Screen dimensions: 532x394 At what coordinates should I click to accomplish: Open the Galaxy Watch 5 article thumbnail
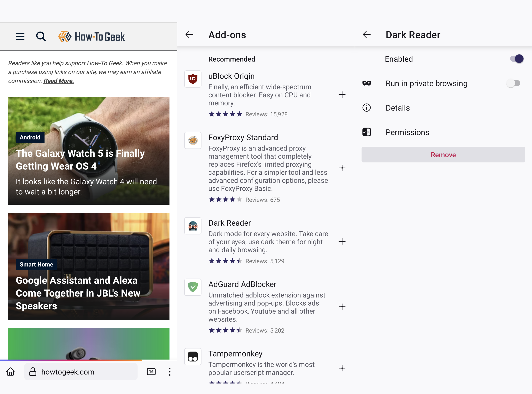coord(88,151)
